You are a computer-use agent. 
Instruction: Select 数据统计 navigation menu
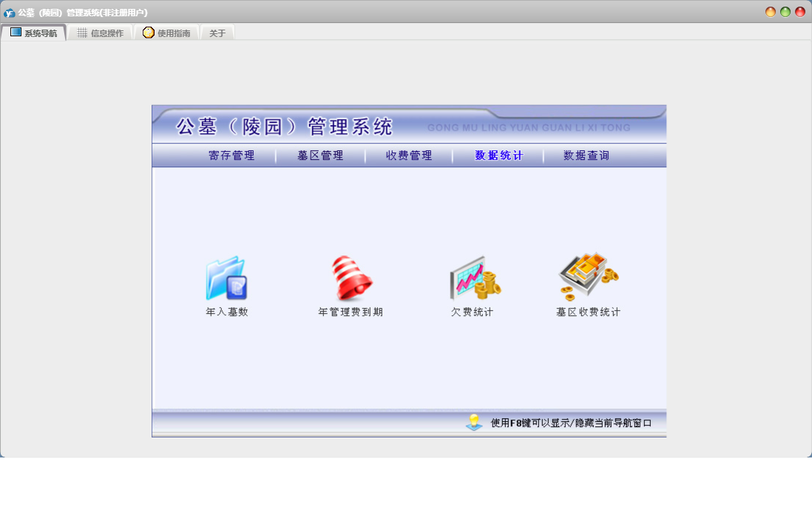coord(499,155)
